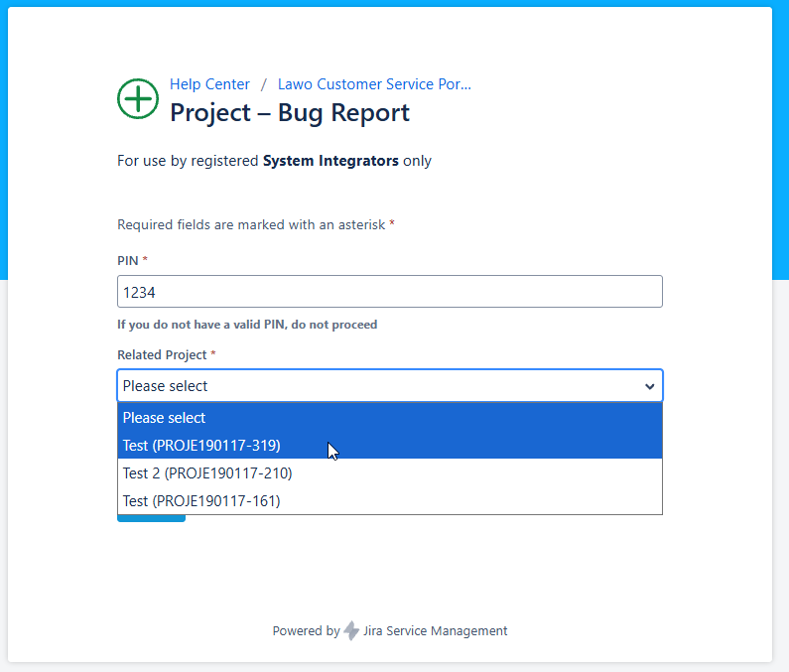789x672 pixels.
Task: Go to Lawo Customer Service Portal breadcrumb
Action: click(x=374, y=84)
